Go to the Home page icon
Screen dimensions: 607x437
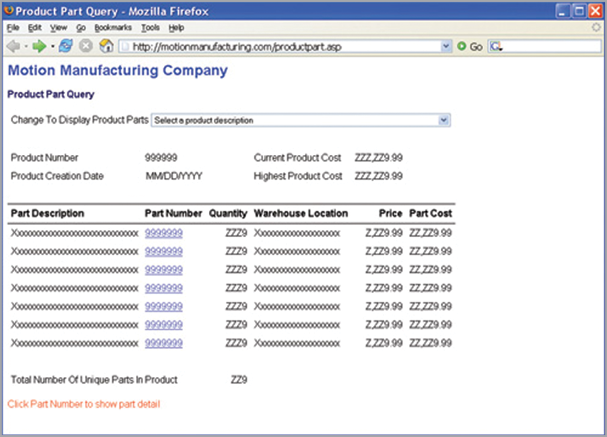[106, 46]
